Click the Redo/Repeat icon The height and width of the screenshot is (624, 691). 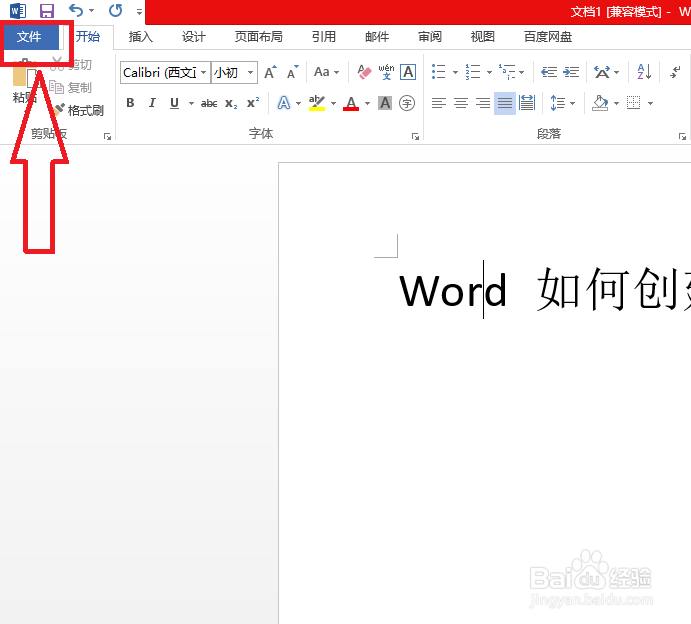pos(115,10)
